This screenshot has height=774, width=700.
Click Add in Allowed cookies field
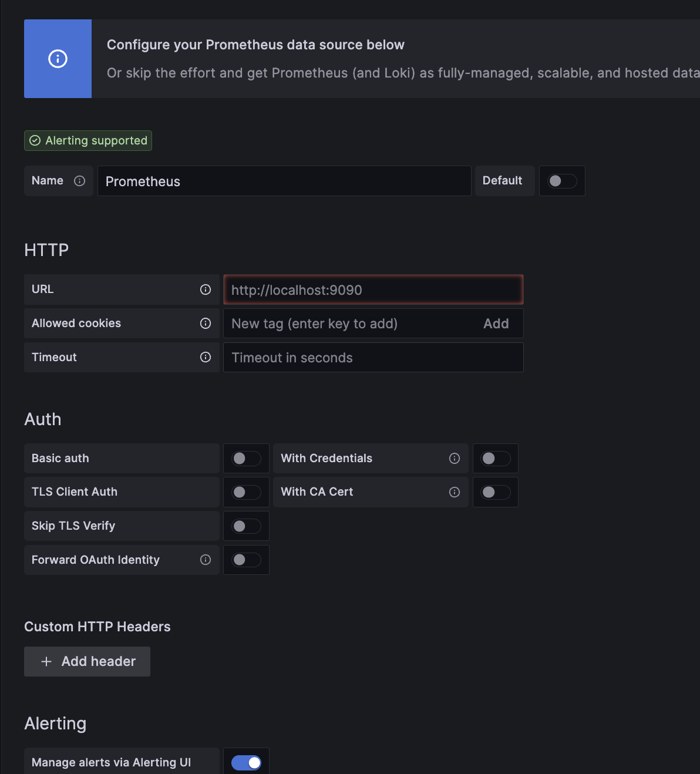(496, 324)
